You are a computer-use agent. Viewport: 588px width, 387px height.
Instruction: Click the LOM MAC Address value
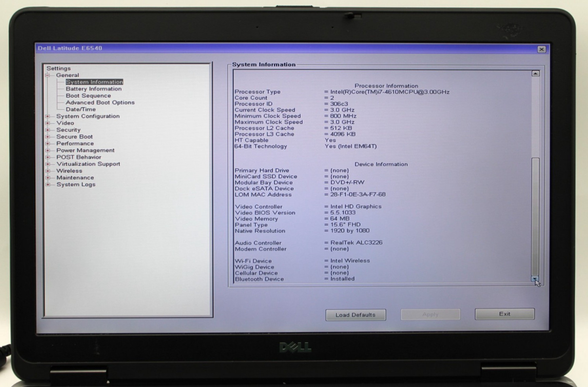coord(358,194)
